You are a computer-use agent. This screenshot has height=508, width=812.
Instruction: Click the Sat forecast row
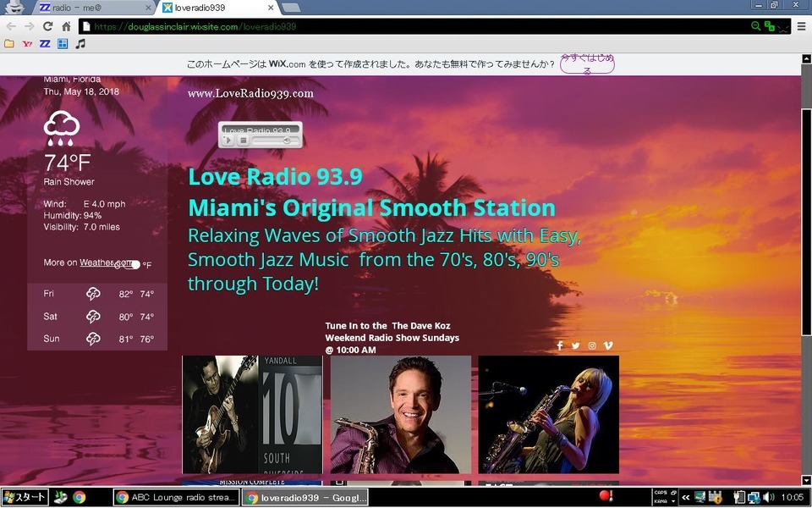point(97,316)
